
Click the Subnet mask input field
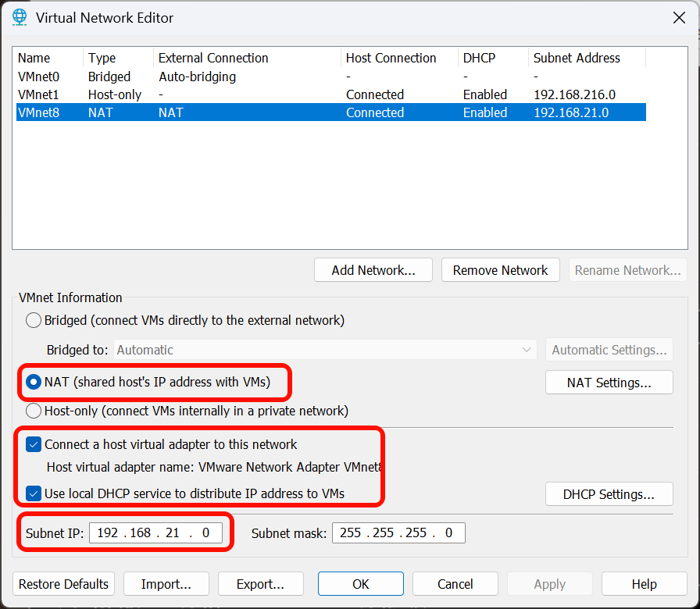[398, 532]
